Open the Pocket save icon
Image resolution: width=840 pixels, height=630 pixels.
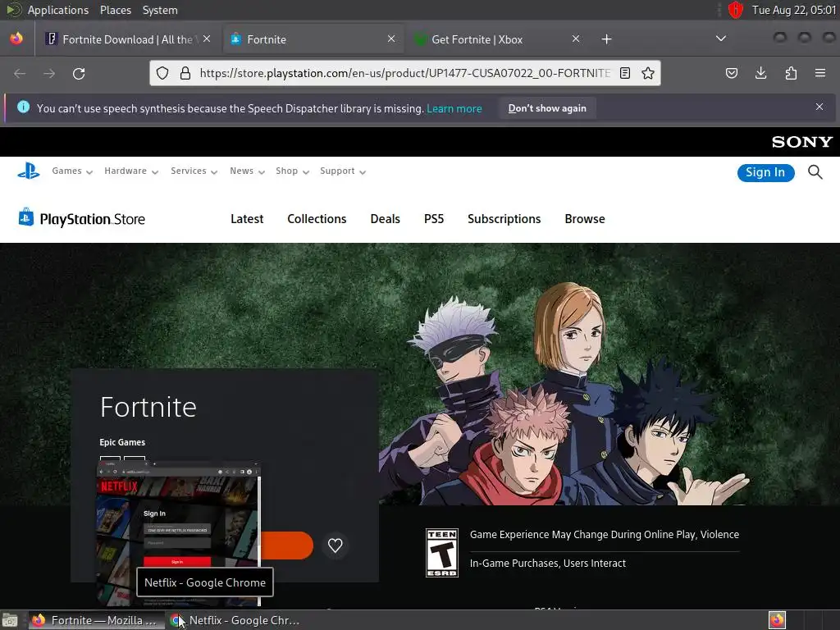(731, 73)
